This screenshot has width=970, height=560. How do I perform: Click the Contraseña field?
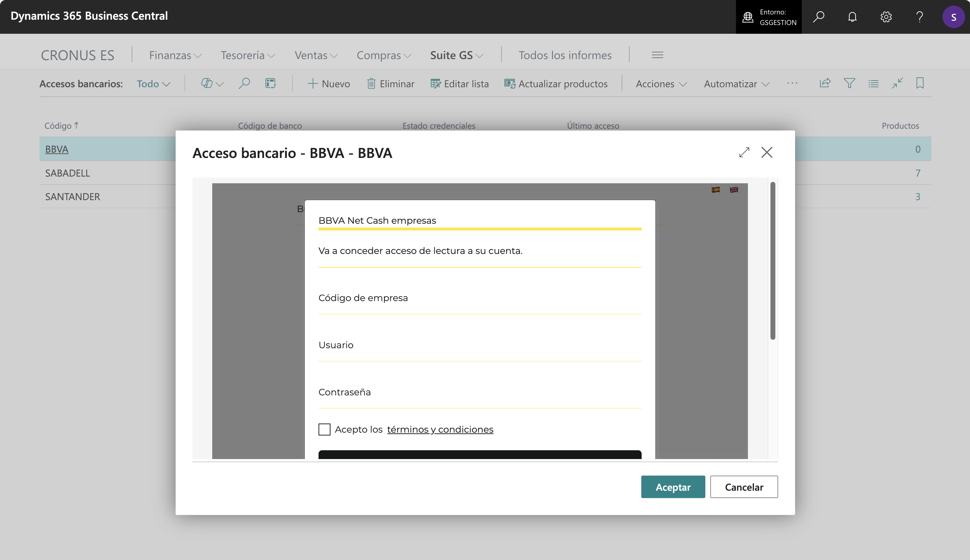coord(480,393)
